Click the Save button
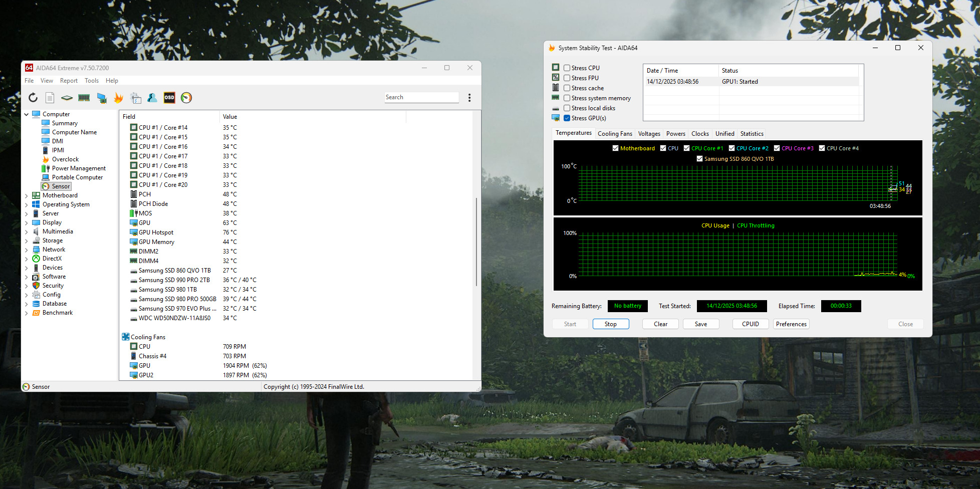The image size is (980, 489). tap(701, 324)
